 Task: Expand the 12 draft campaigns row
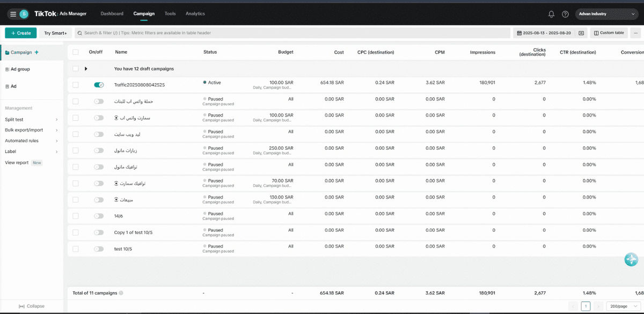coord(86,69)
